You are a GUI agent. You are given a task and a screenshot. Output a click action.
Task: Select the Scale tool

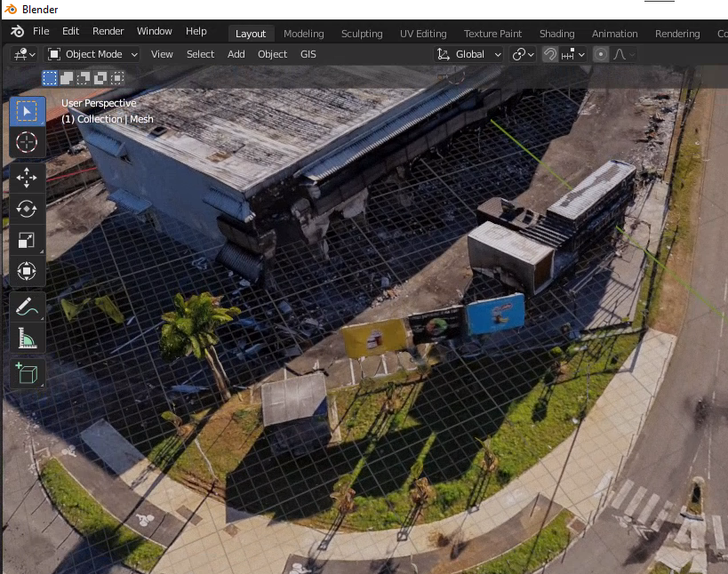pos(27,240)
